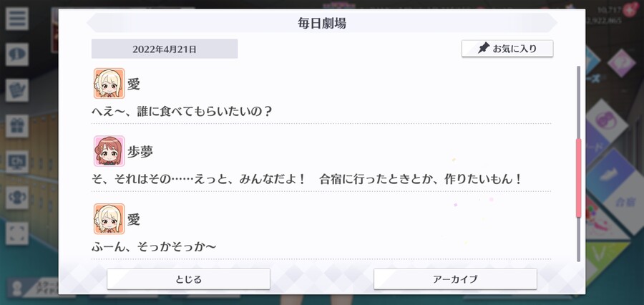Image resolution: width=644 pixels, height=305 pixels.
Task: Click the pink plus icon beside currency
Action: pos(629,9)
